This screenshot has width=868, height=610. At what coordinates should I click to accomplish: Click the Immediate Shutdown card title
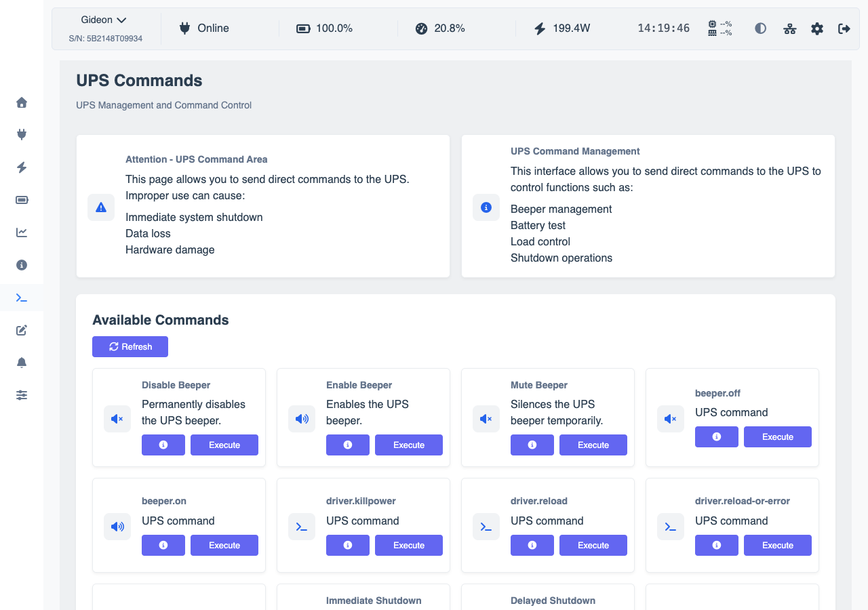click(374, 601)
